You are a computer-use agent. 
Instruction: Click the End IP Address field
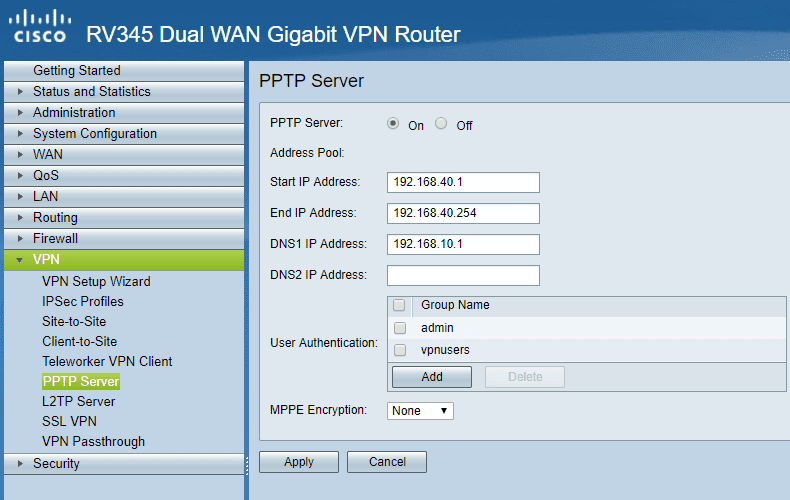pos(463,213)
